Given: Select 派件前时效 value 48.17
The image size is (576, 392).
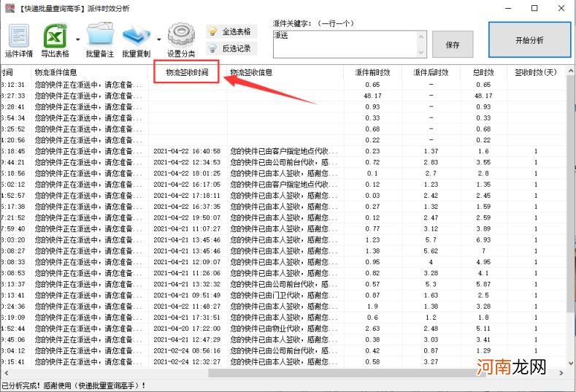Looking at the screenshot, I should 372,96.
